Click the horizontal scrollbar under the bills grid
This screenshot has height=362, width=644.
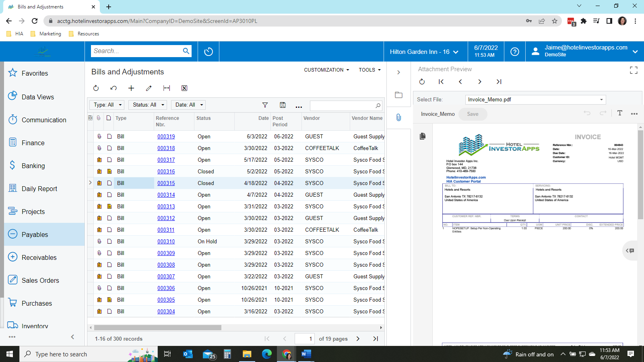pyautogui.click(x=158, y=328)
